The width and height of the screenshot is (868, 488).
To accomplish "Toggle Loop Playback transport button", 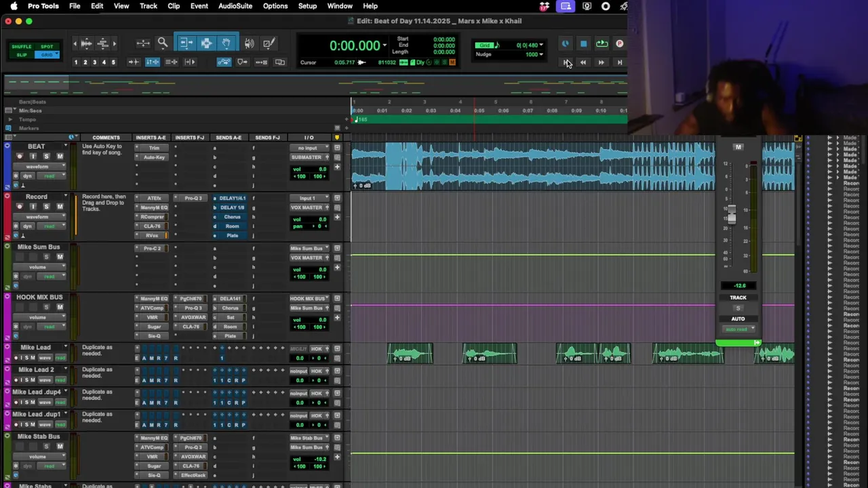I will (601, 44).
